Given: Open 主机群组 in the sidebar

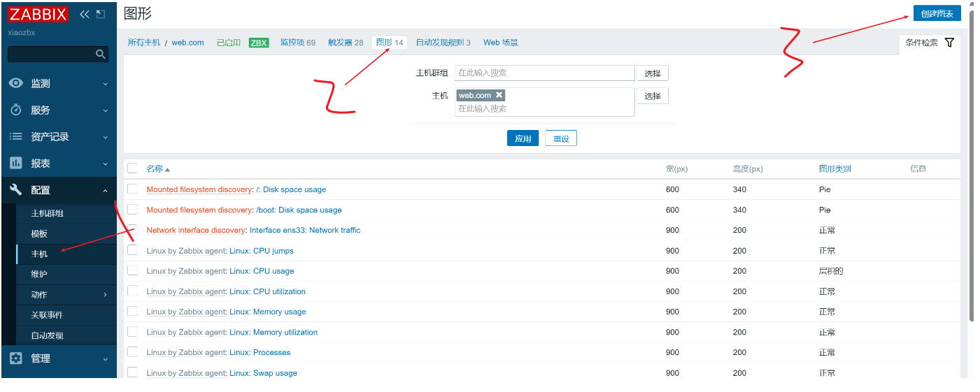Looking at the screenshot, I should [48, 213].
